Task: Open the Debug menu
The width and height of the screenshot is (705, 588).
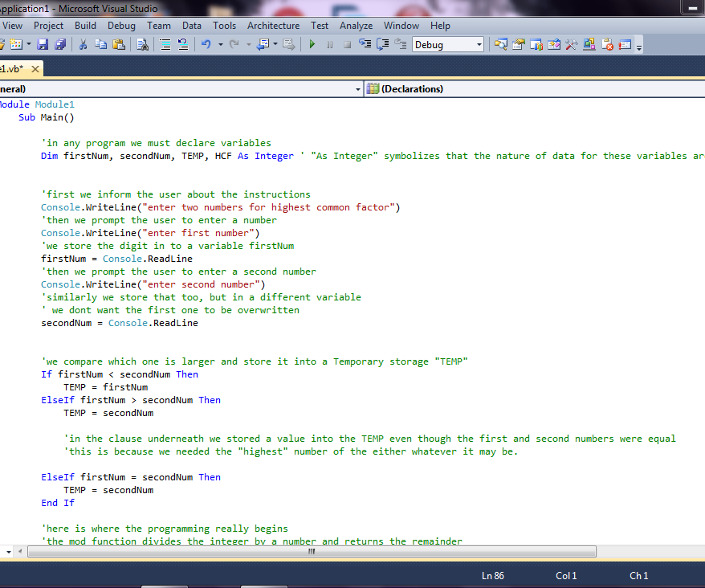Action: point(121,26)
